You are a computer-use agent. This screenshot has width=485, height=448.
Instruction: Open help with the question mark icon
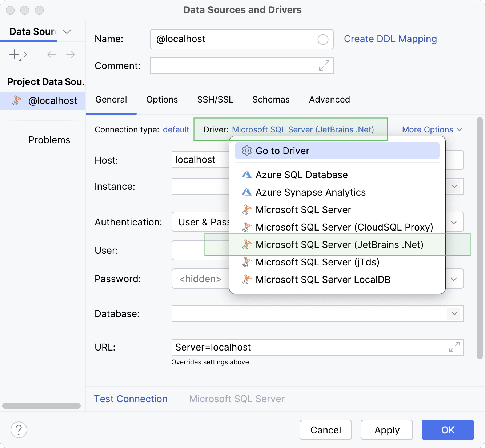pos(19,429)
